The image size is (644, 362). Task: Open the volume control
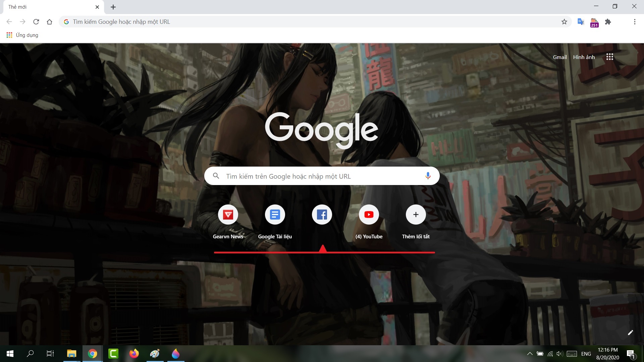click(x=559, y=354)
